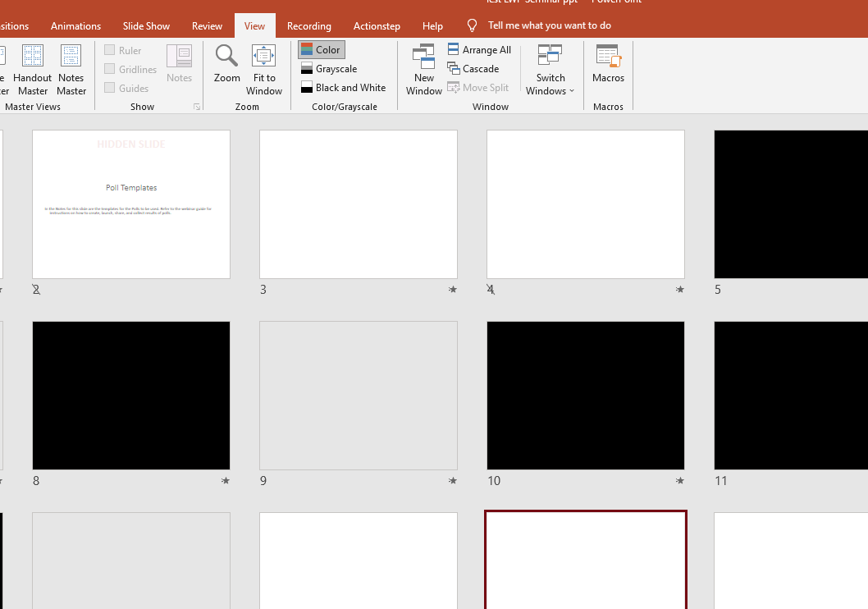Image resolution: width=868 pixels, height=609 pixels.
Task: Click transition star under slide 10
Action: pos(680,481)
